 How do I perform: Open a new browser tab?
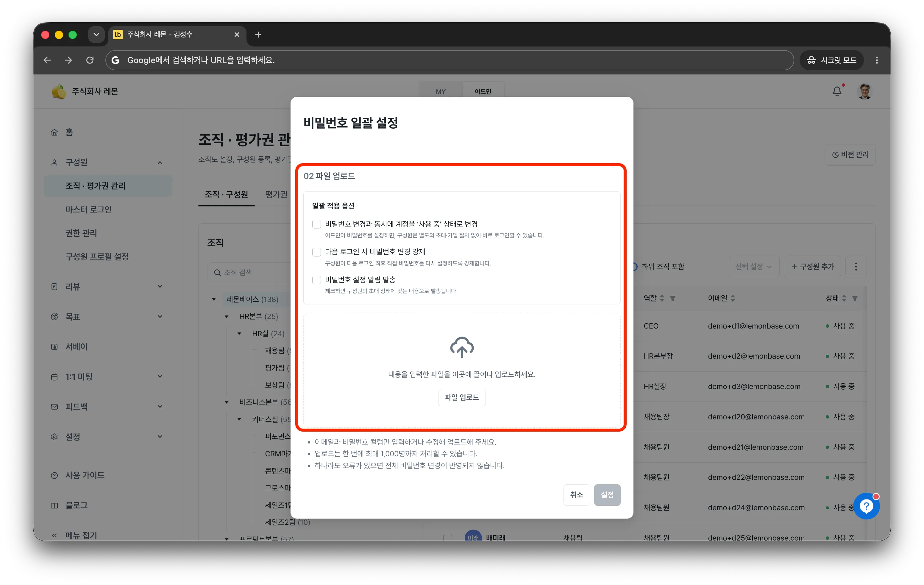pyautogui.click(x=258, y=35)
